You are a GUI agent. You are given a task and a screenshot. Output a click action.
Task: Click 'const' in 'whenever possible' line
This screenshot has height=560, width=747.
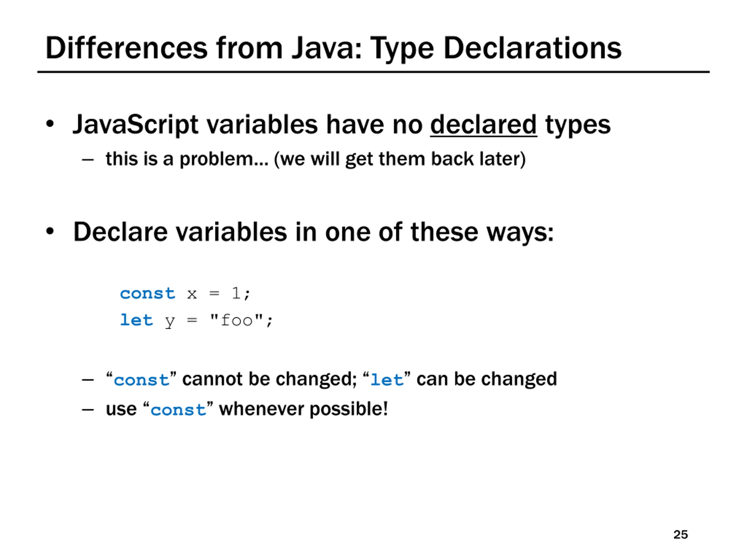tap(178, 410)
